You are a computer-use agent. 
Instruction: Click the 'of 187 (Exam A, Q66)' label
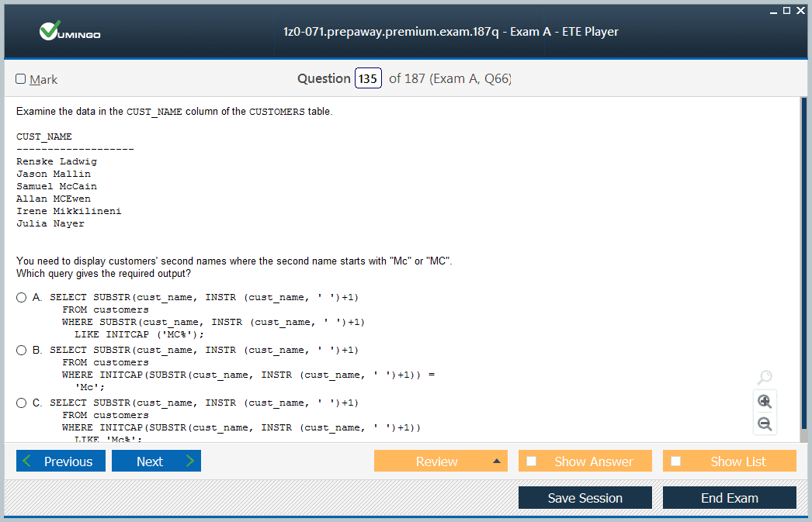450,78
